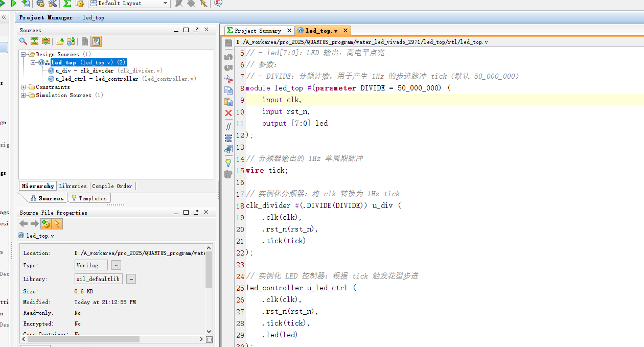
Task: Open the Sources bottom tab
Action: [x=47, y=198]
